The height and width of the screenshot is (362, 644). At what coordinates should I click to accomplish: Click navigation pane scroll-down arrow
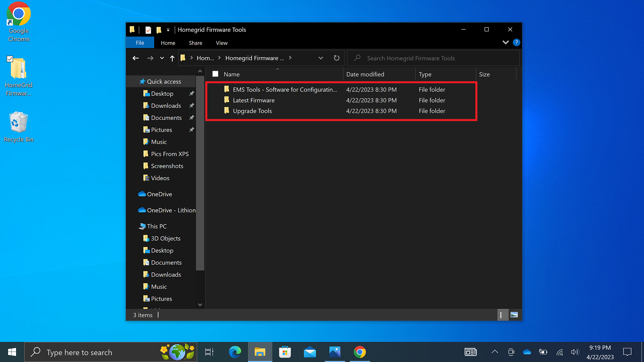200,304
